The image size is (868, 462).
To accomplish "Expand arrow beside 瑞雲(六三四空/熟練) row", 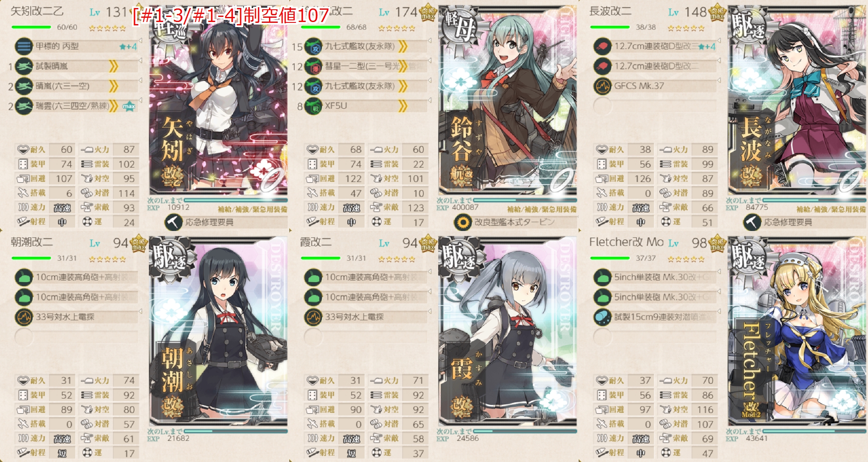I will [140, 100].
